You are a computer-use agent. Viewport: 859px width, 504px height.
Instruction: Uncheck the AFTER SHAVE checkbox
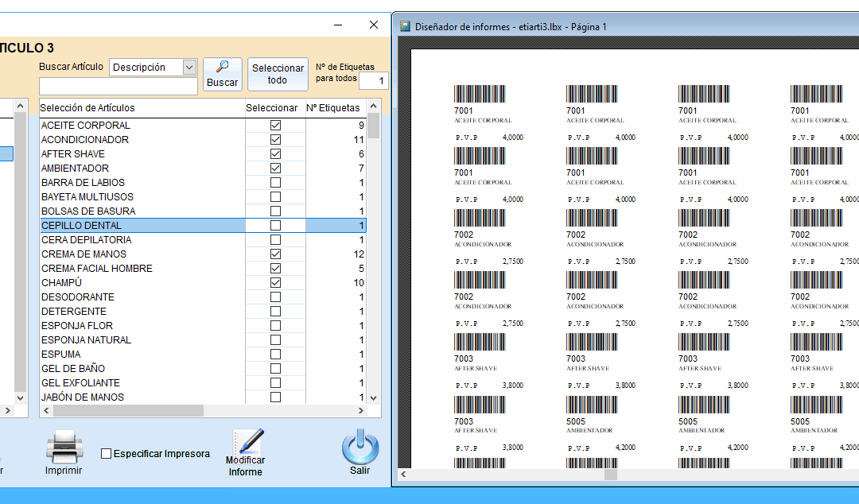click(275, 154)
